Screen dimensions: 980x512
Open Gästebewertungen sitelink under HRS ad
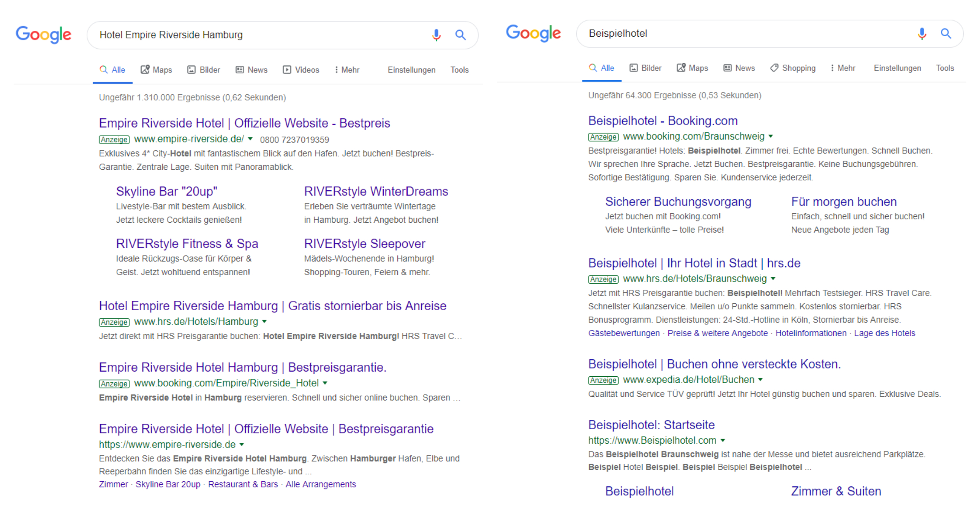[624, 333]
